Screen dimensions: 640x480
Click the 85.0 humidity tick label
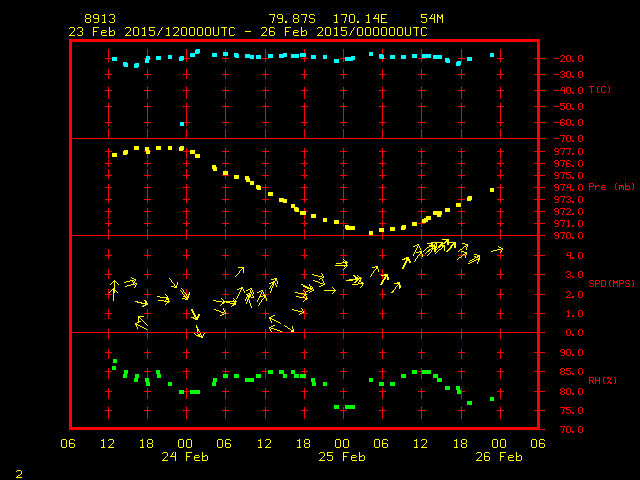pos(571,372)
